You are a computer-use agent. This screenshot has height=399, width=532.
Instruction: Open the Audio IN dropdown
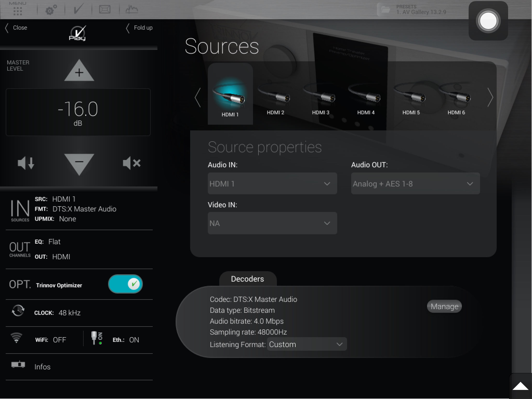[x=272, y=183]
